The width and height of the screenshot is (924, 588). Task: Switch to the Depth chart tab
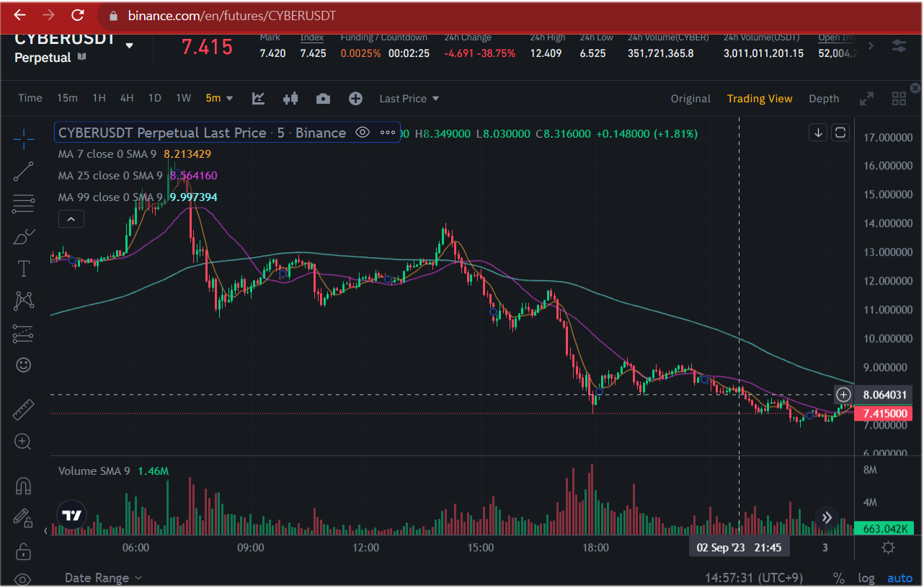824,99
